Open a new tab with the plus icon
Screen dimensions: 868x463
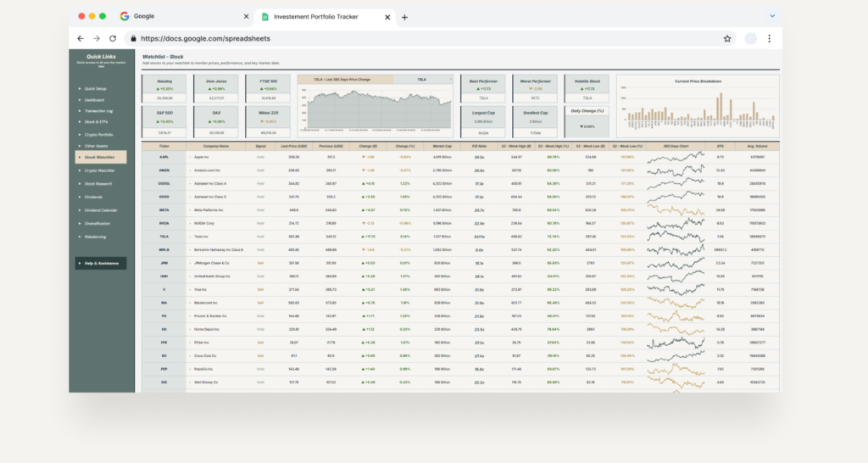click(404, 17)
